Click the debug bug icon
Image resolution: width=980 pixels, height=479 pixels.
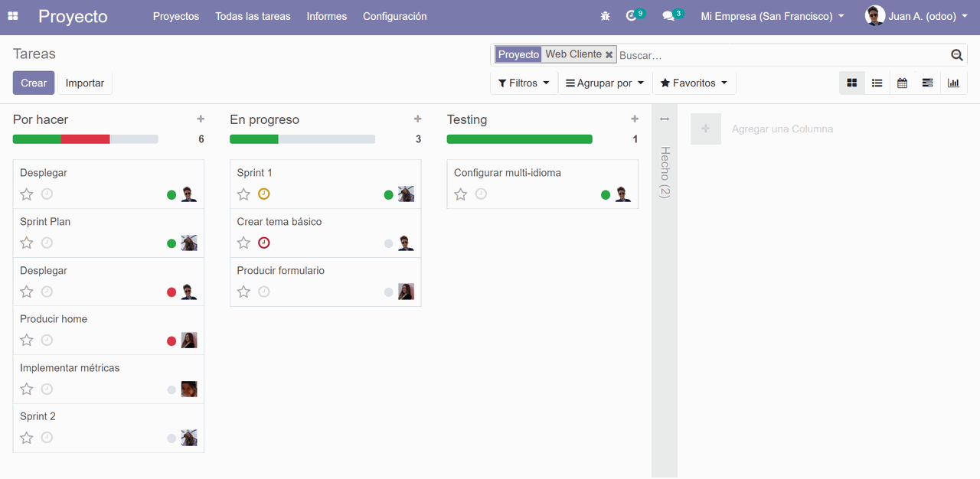[x=605, y=15]
